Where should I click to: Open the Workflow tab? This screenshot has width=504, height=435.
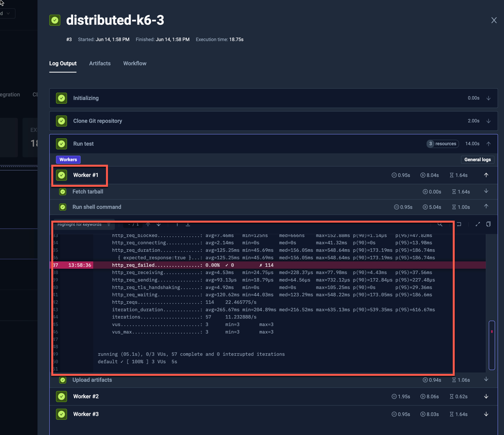[134, 63]
